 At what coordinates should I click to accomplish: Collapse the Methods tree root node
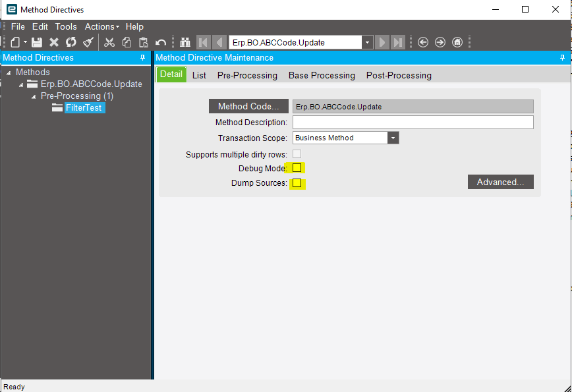point(9,73)
